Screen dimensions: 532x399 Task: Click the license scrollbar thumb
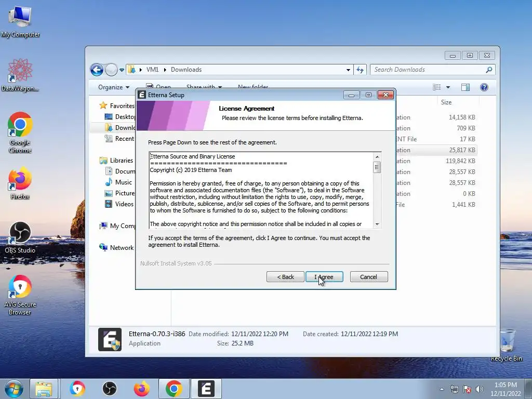coord(377,167)
